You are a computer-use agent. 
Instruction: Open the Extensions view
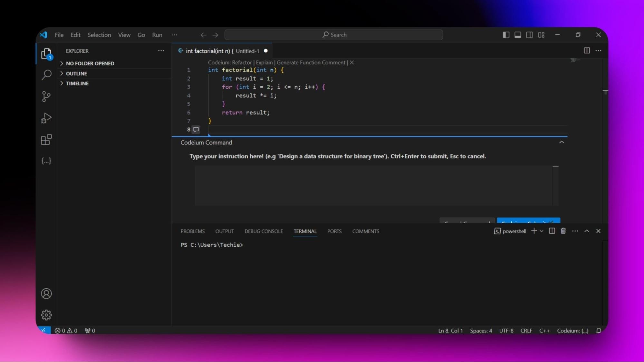click(46, 140)
